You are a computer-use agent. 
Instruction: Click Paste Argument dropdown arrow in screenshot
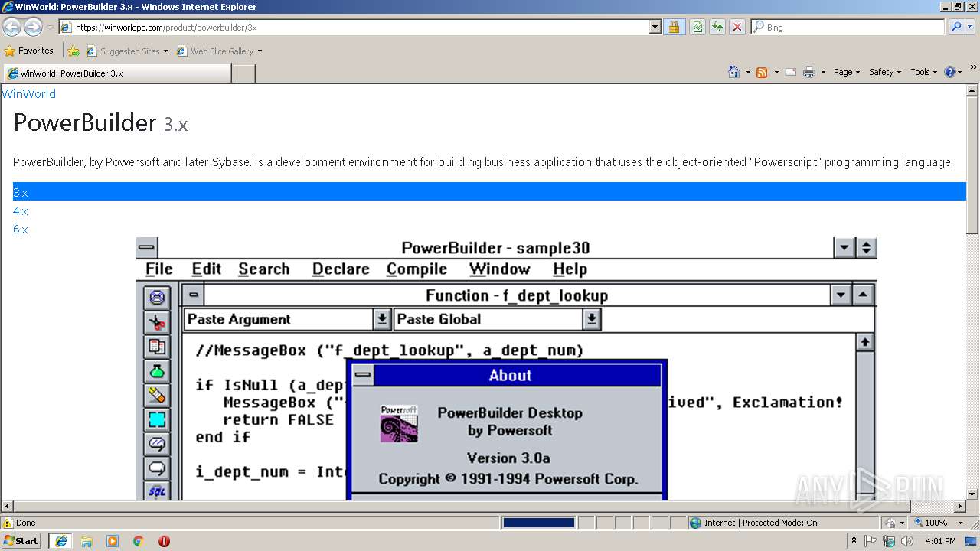pos(382,320)
